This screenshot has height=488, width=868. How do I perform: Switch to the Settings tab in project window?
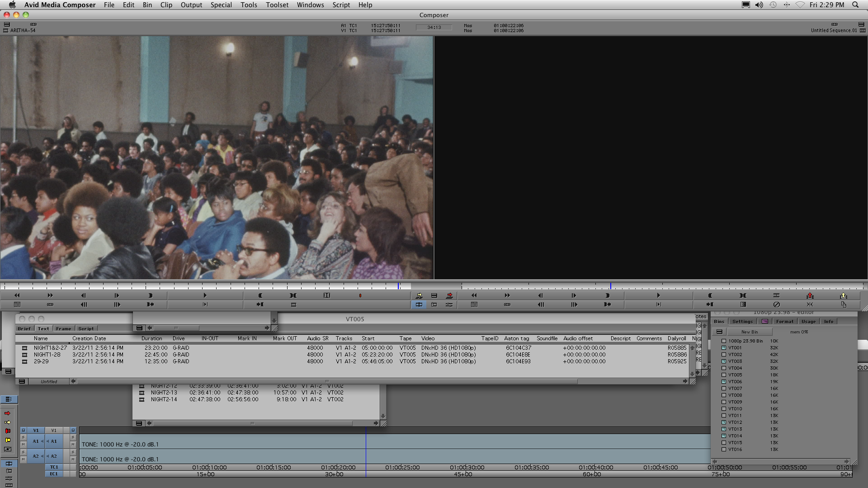(x=742, y=321)
